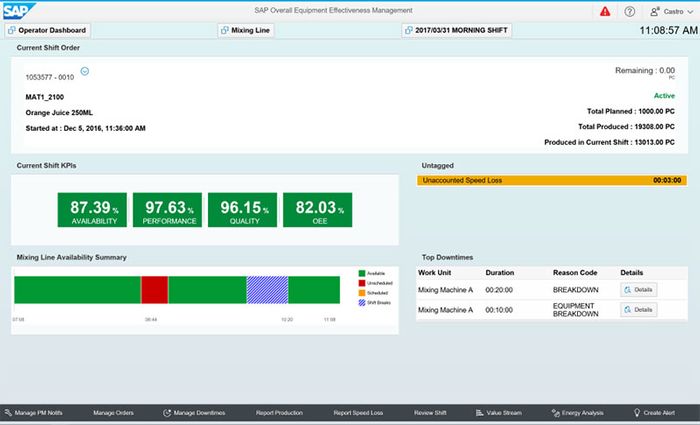Click the Create Alert toolbar button
Screen dimensions: 700x425
tap(654, 413)
